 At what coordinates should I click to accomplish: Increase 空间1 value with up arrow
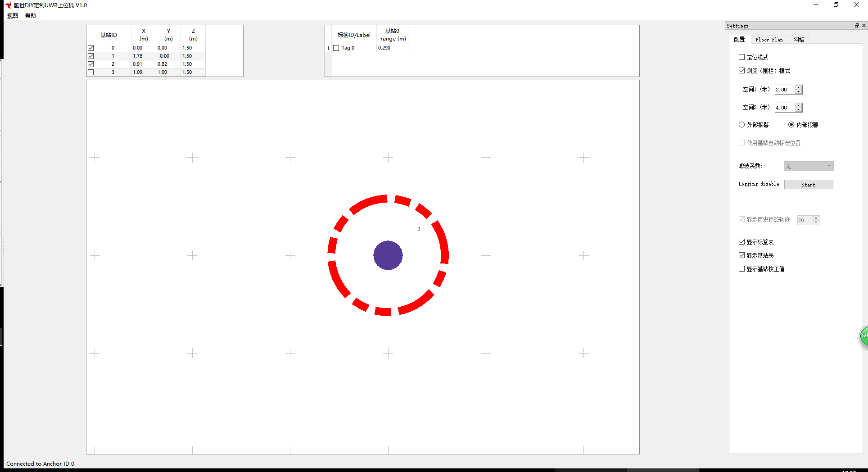[x=799, y=87]
